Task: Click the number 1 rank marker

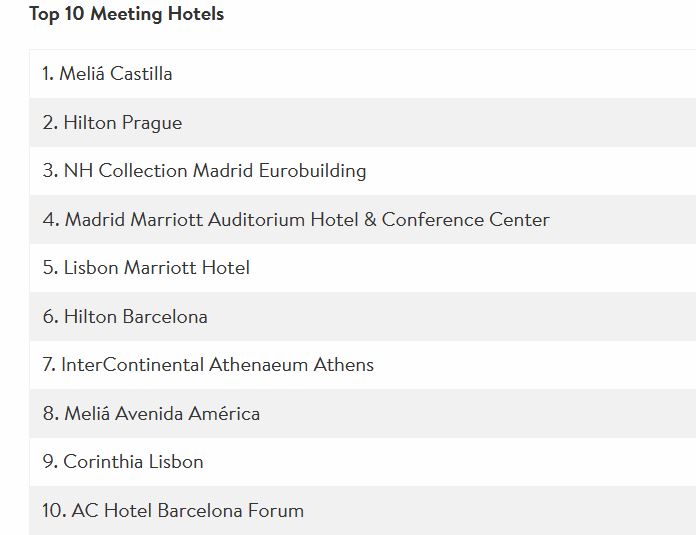Action: pyautogui.click(x=48, y=74)
